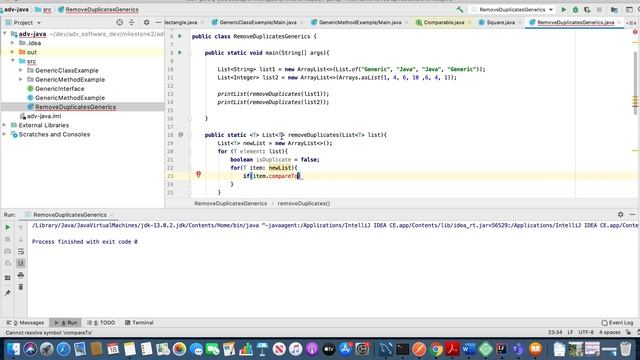Click the Build project hammer icon

[x=460, y=9]
